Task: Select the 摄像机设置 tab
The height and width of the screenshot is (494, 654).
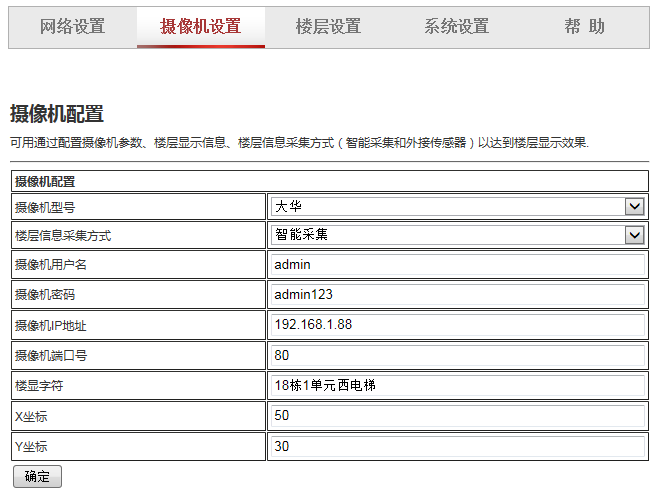Action: click(x=201, y=27)
